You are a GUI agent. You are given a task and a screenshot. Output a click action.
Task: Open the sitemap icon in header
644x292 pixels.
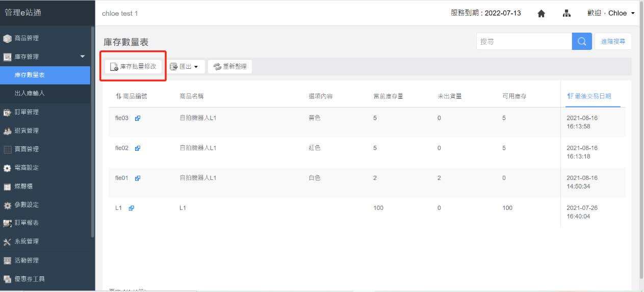(566, 13)
